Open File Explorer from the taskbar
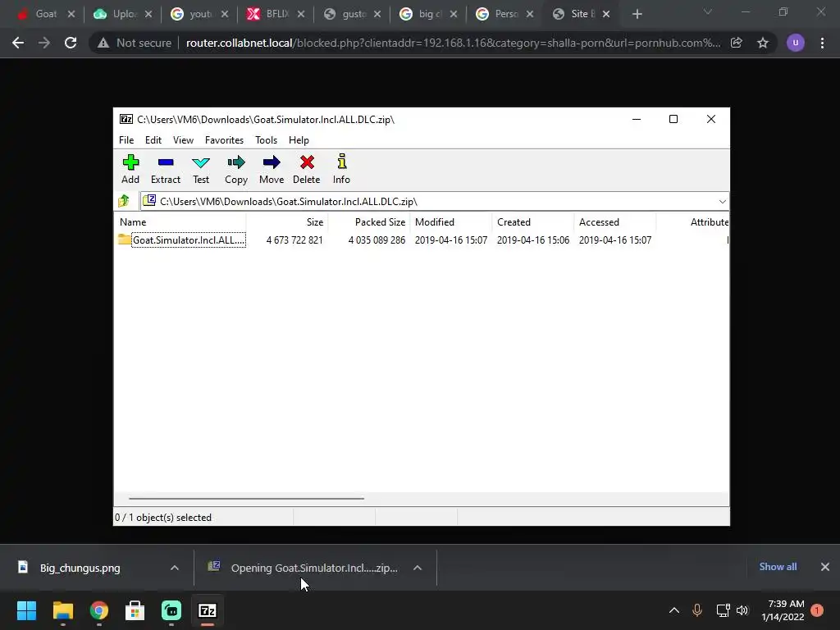This screenshot has width=840, height=630. click(62, 610)
